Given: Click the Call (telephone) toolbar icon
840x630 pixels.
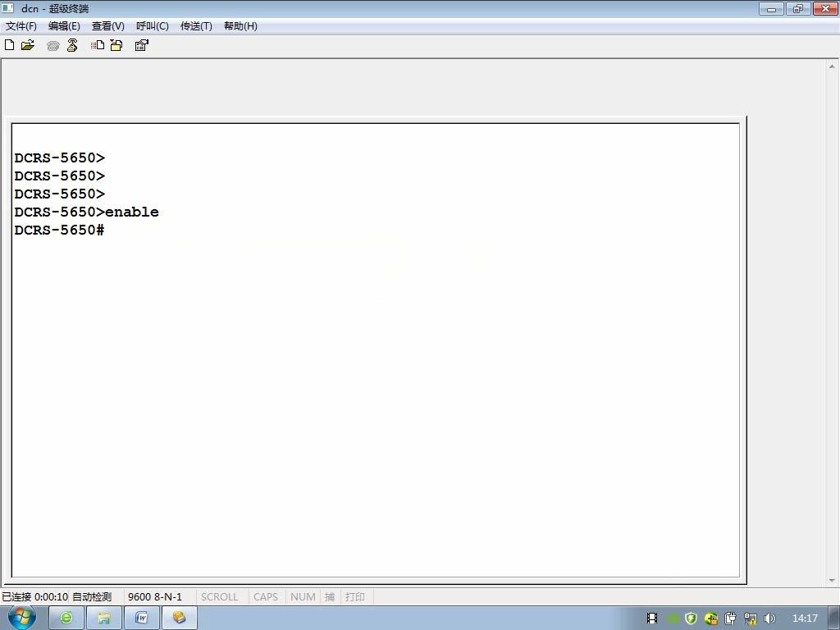Looking at the screenshot, I should [x=53, y=46].
